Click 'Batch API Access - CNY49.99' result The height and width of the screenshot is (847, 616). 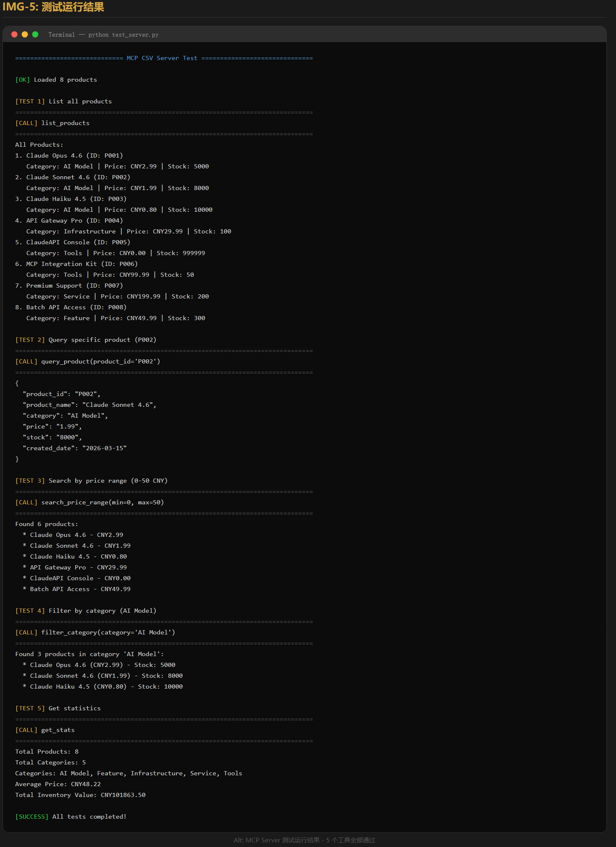point(80,589)
